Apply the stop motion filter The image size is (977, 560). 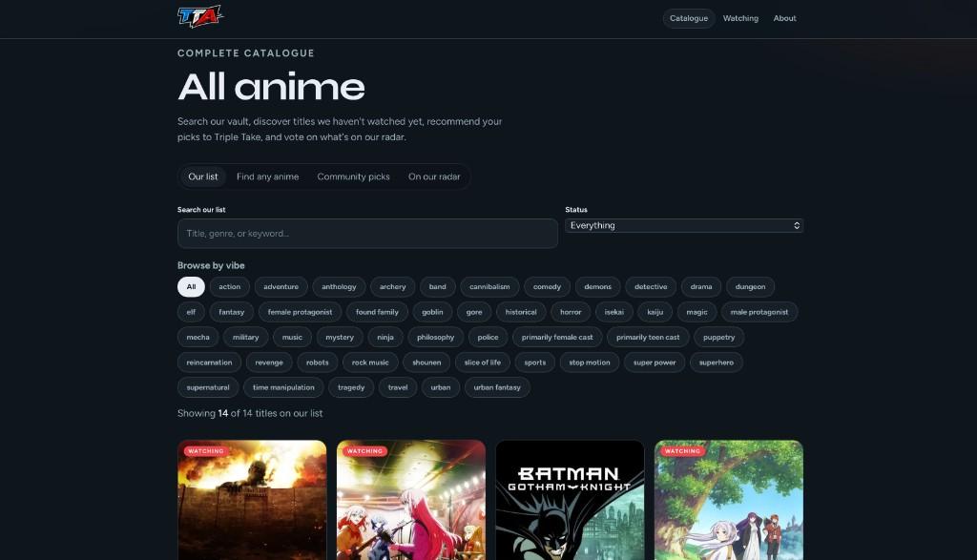coord(590,363)
